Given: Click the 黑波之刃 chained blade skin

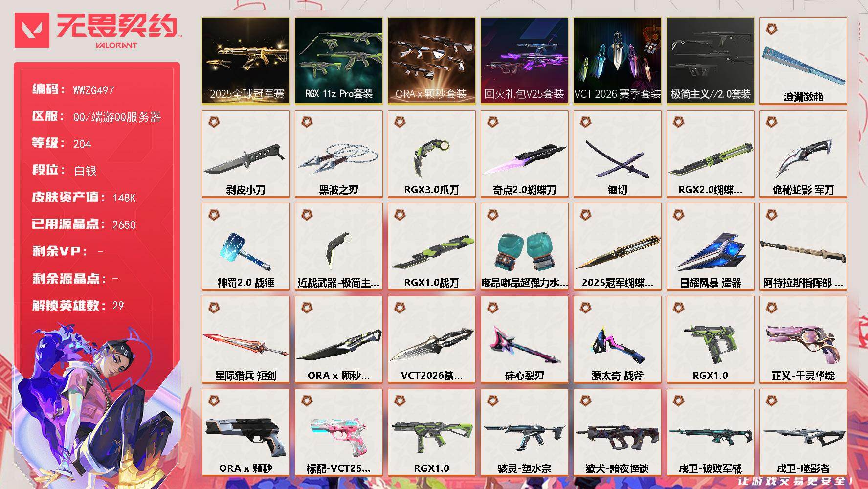Looking at the screenshot, I should point(338,154).
